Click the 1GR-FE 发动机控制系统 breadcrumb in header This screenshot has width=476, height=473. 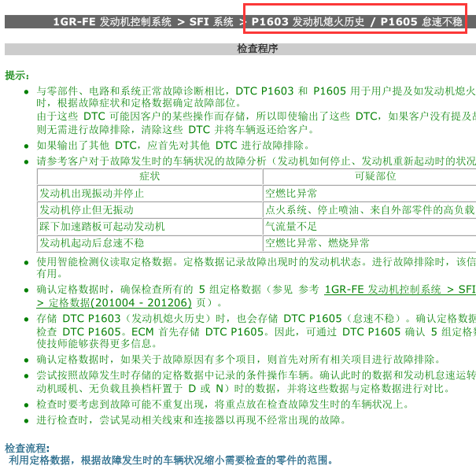[x=112, y=21]
